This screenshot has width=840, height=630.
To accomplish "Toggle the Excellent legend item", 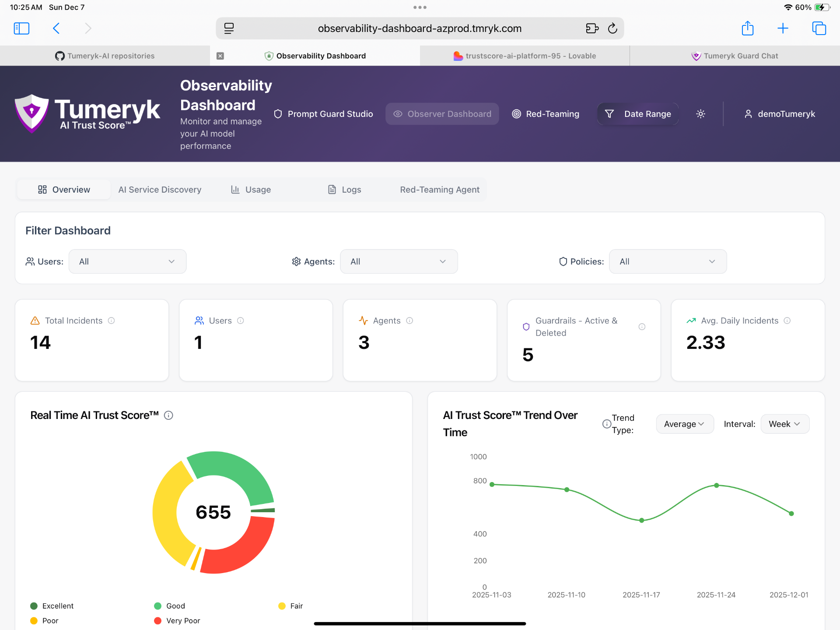I will (52, 606).
